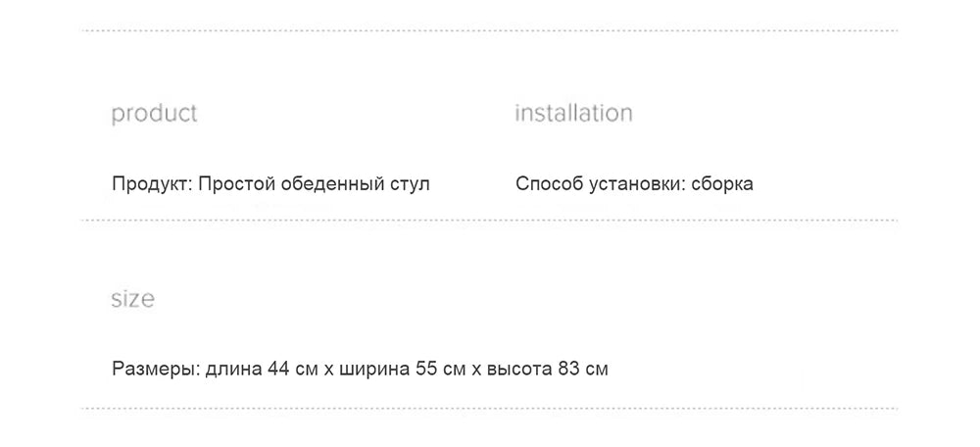Viewport: 980px width, 447px height.
Task: Click the dotted divider above the "size" heading
Action: coord(490,221)
